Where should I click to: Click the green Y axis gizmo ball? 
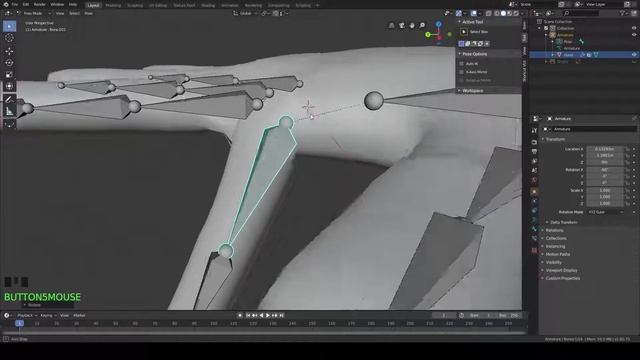(x=428, y=35)
